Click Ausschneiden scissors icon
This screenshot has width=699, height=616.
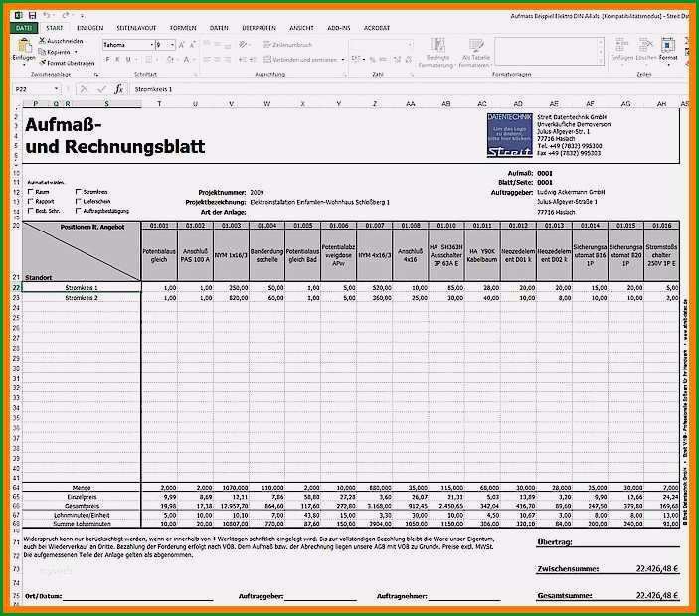pos(42,41)
